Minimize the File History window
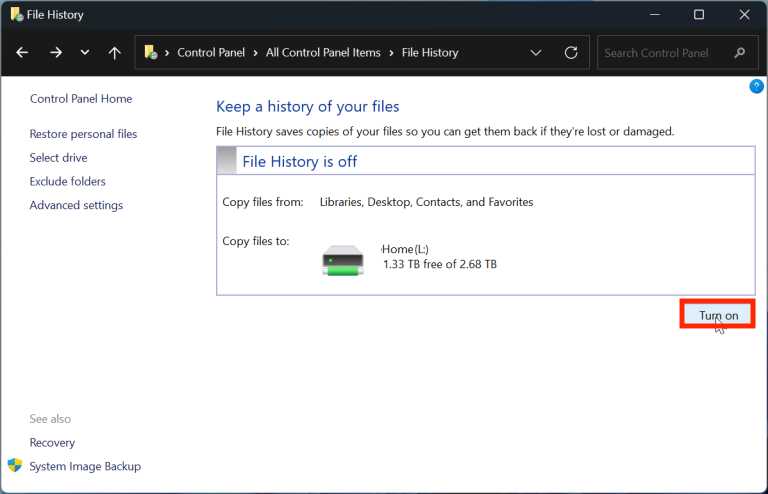Image resolution: width=768 pixels, height=494 pixels. [x=654, y=15]
